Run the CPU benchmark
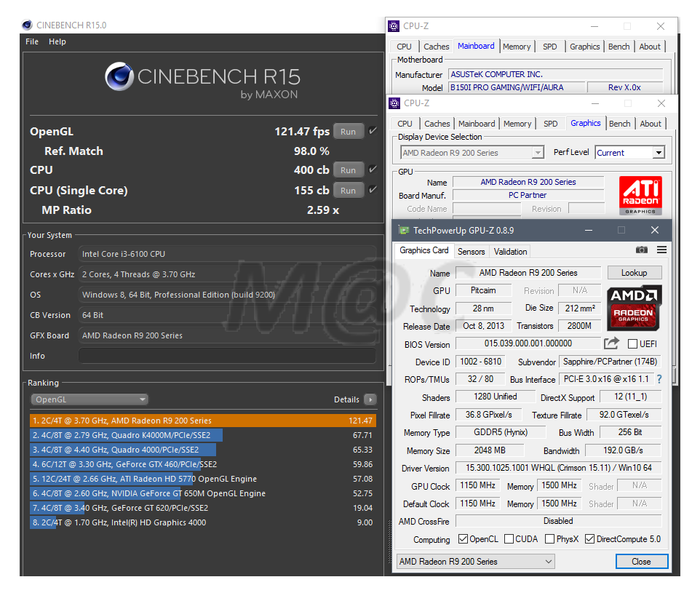The width and height of the screenshot is (700, 593). pyautogui.click(x=349, y=170)
